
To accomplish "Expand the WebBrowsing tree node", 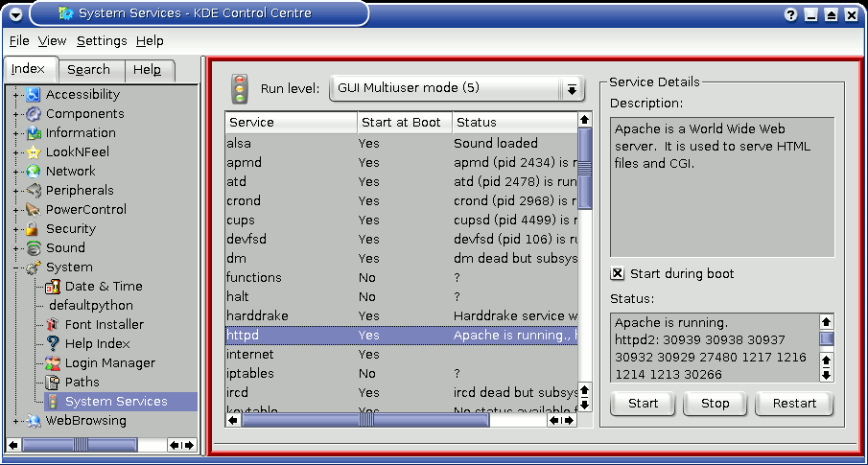I will click(x=16, y=421).
